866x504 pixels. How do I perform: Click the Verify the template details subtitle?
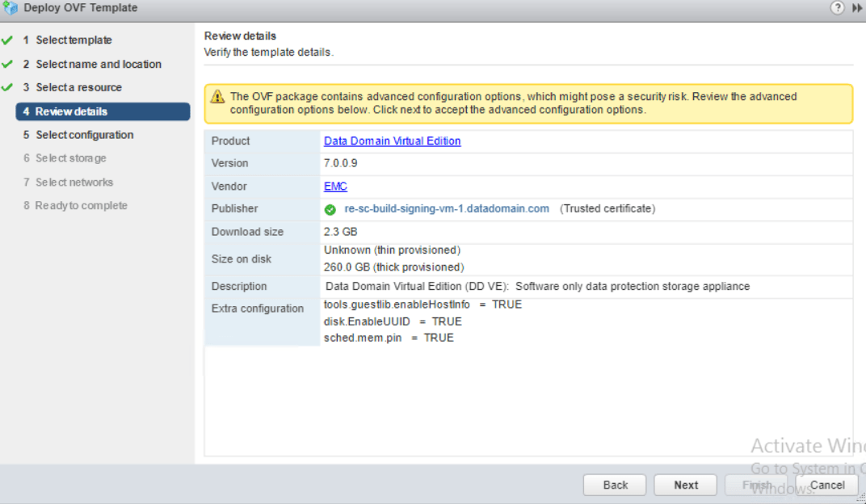[269, 52]
